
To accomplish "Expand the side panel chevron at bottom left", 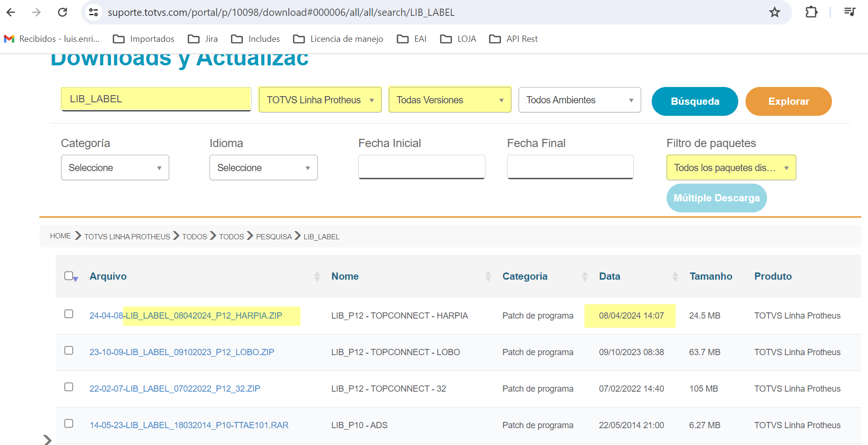I will click(x=47, y=439).
